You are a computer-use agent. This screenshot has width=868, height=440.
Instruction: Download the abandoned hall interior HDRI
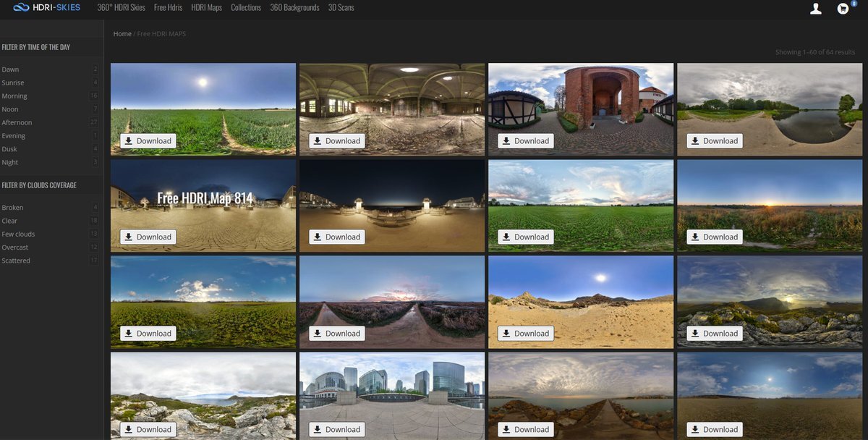(336, 141)
